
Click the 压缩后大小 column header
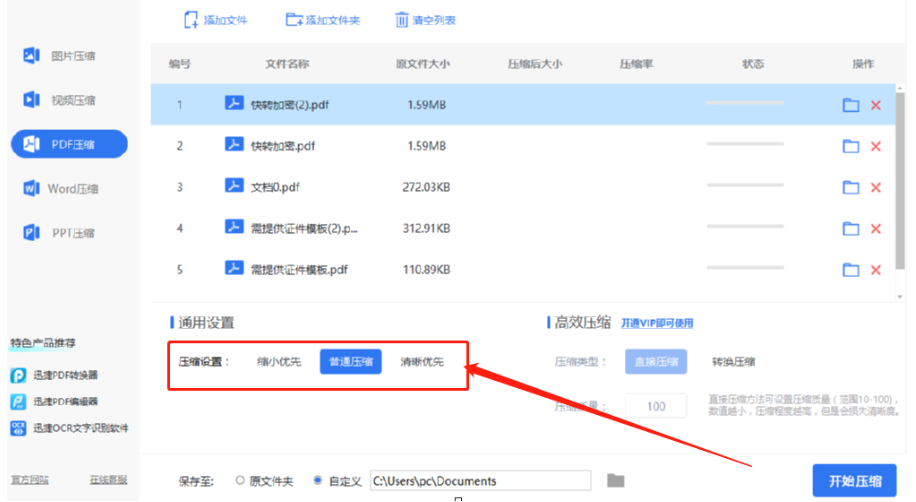click(x=535, y=64)
